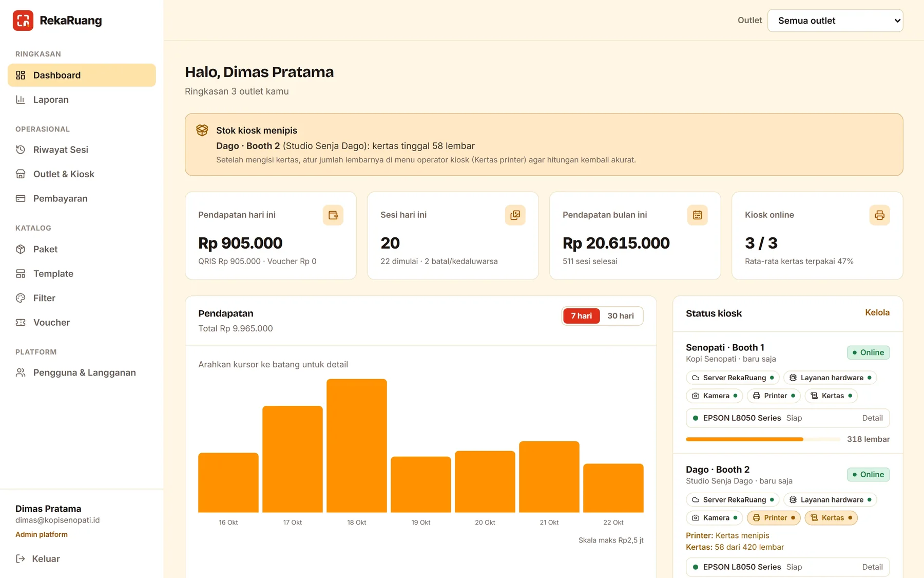The height and width of the screenshot is (578, 924).
Task: Click the Keluar label to sign out
Action: click(x=46, y=559)
